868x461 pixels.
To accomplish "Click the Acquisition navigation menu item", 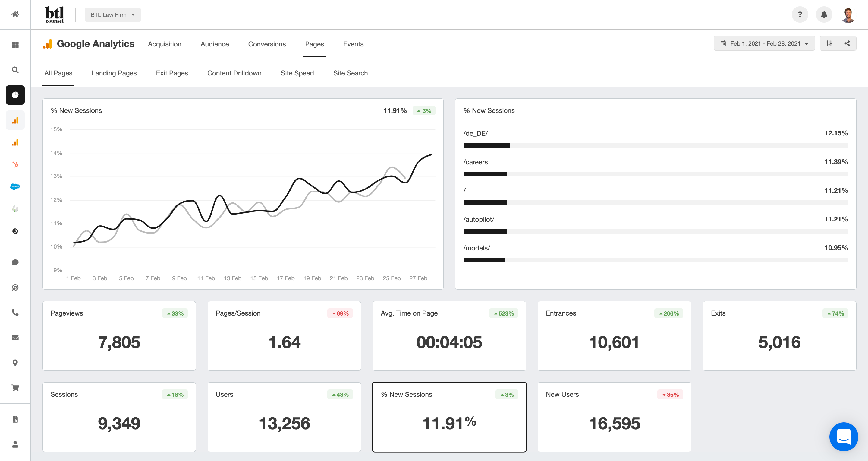I will (x=164, y=43).
